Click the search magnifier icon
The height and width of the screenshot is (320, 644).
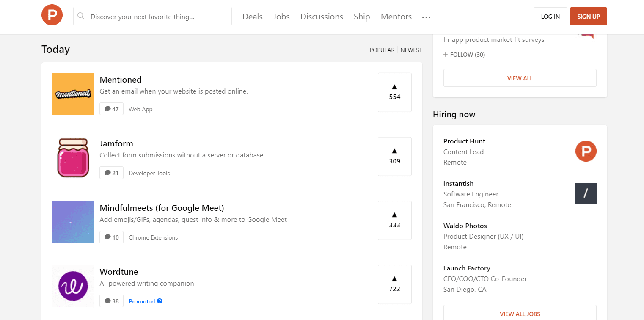pos(81,17)
